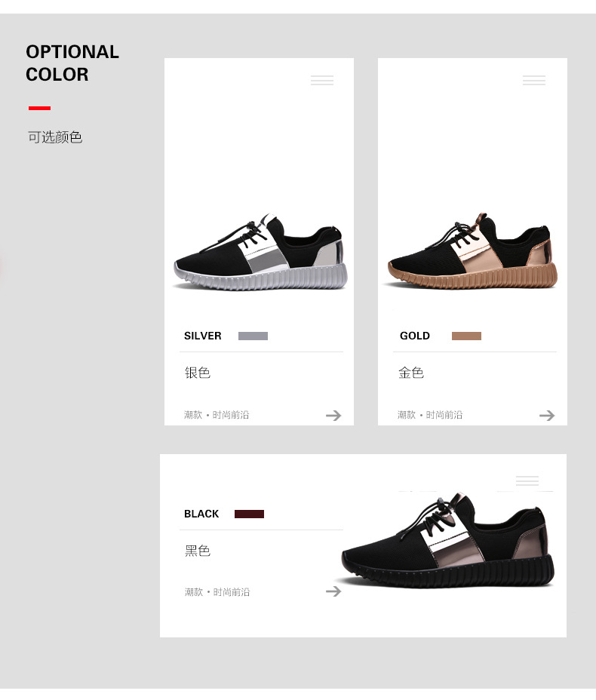
Task: Click the SILVER label
Action: (x=203, y=336)
